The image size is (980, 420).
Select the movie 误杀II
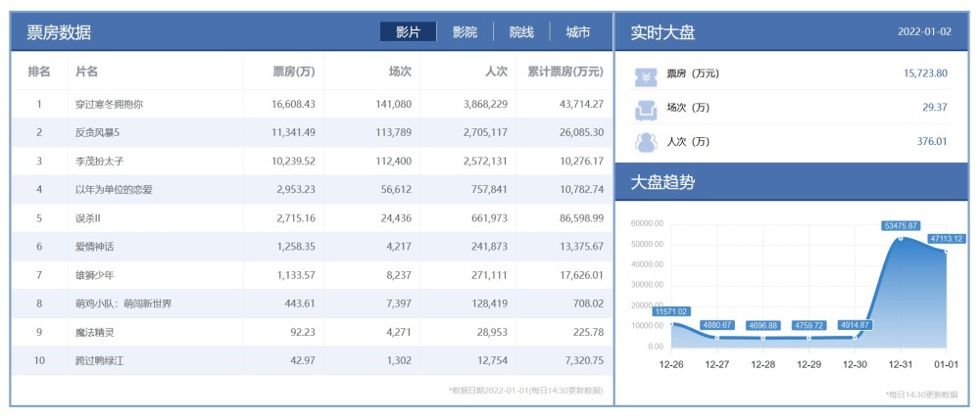click(x=89, y=217)
